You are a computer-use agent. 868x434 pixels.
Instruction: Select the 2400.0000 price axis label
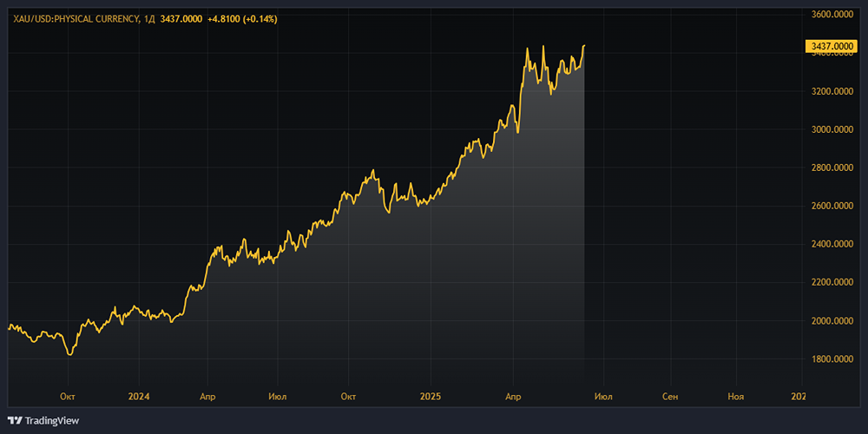[x=832, y=244]
